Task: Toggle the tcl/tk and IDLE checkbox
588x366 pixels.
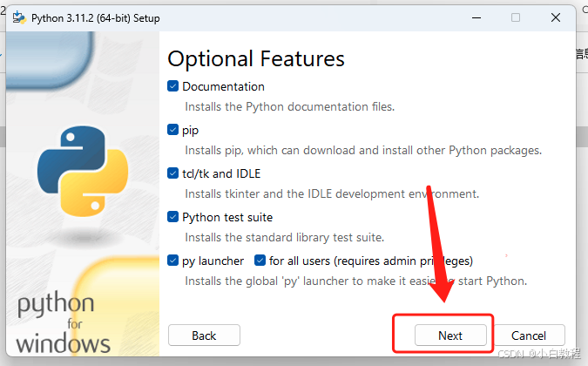Action: [x=172, y=173]
